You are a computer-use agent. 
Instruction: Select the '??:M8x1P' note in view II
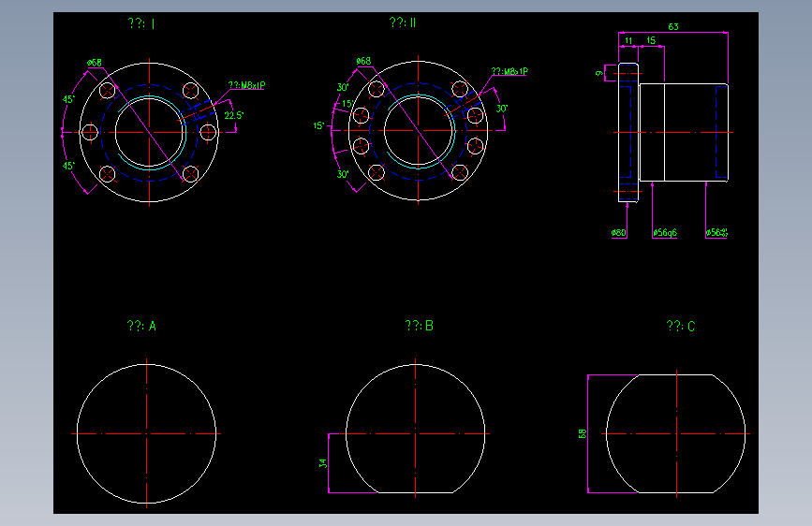coord(509,71)
